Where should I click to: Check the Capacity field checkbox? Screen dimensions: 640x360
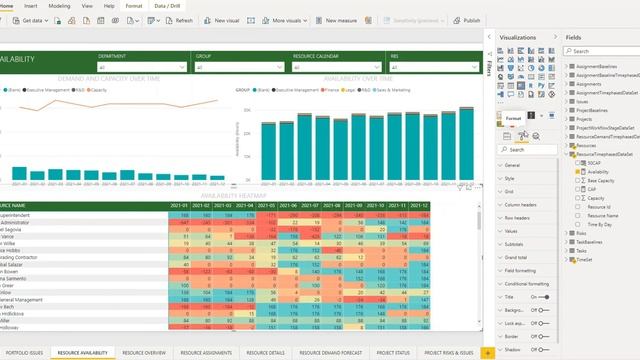tap(578, 198)
